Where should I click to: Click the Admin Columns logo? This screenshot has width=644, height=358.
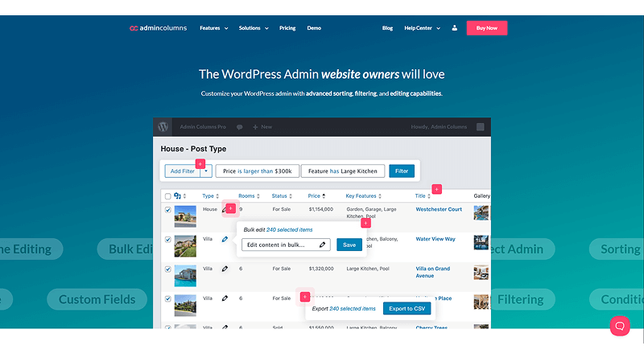tap(158, 28)
